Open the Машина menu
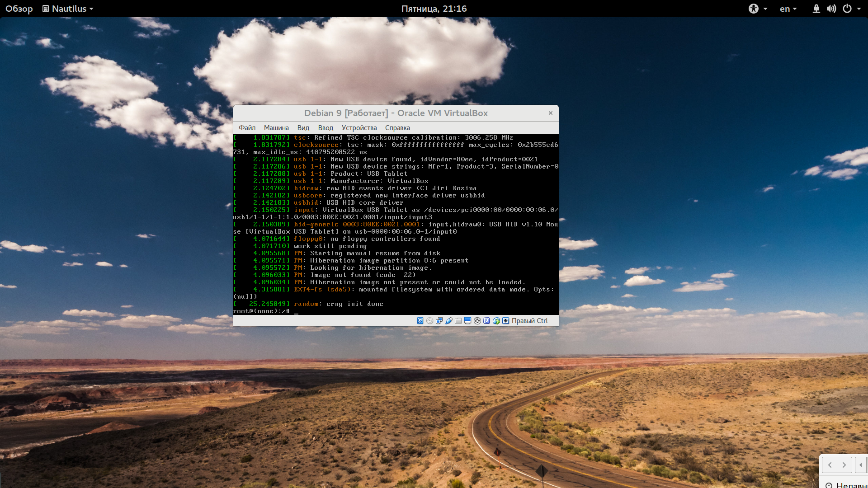The width and height of the screenshot is (868, 488). point(276,128)
